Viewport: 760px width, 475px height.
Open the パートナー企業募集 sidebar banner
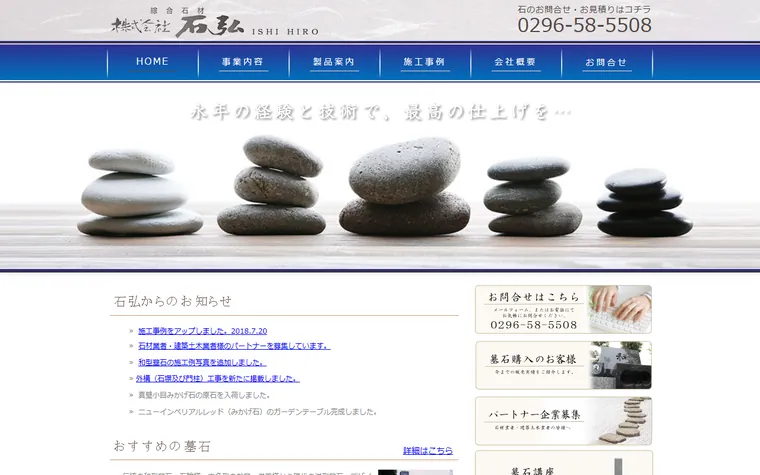[563, 421]
